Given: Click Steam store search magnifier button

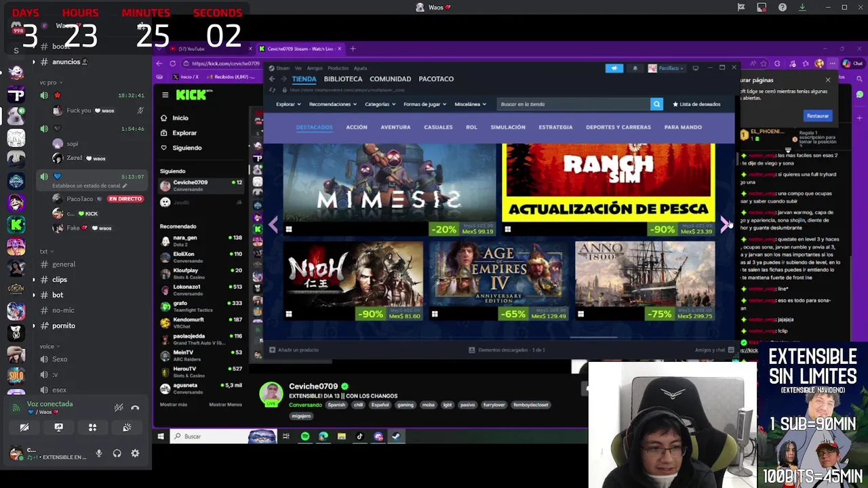Looking at the screenshot, I should coord(656,104).
